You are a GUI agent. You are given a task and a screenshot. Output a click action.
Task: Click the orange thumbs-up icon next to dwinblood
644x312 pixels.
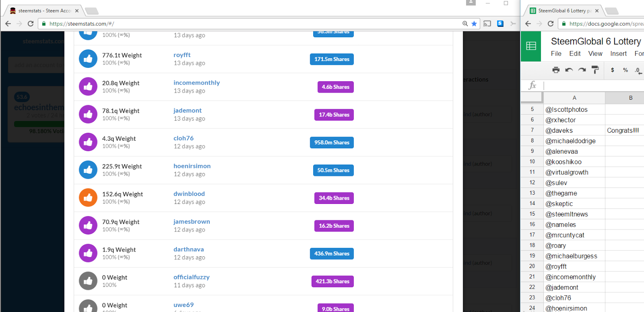click(88, 198)
